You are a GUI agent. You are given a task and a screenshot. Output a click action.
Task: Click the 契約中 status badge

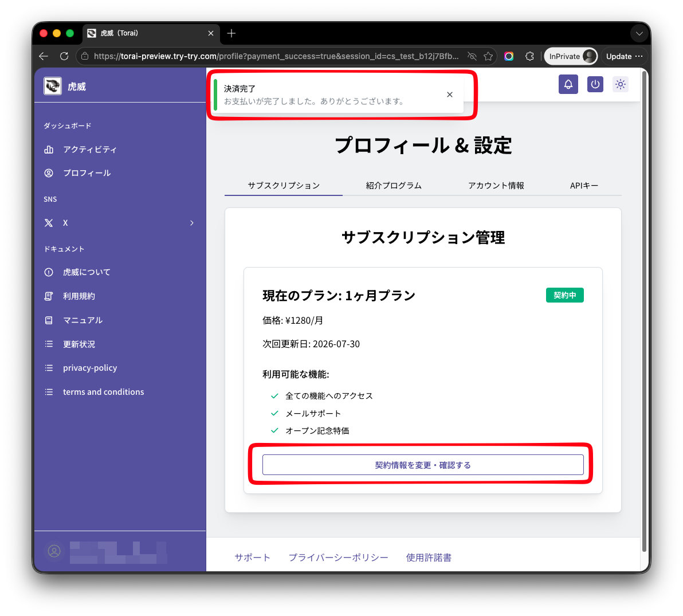coord(564,295)
